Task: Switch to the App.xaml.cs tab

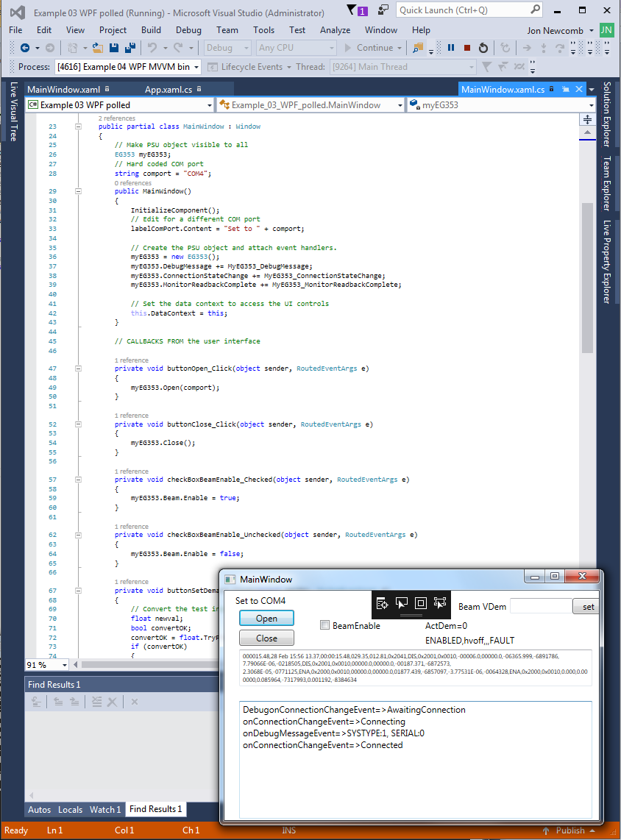Action: click(168, 90)
